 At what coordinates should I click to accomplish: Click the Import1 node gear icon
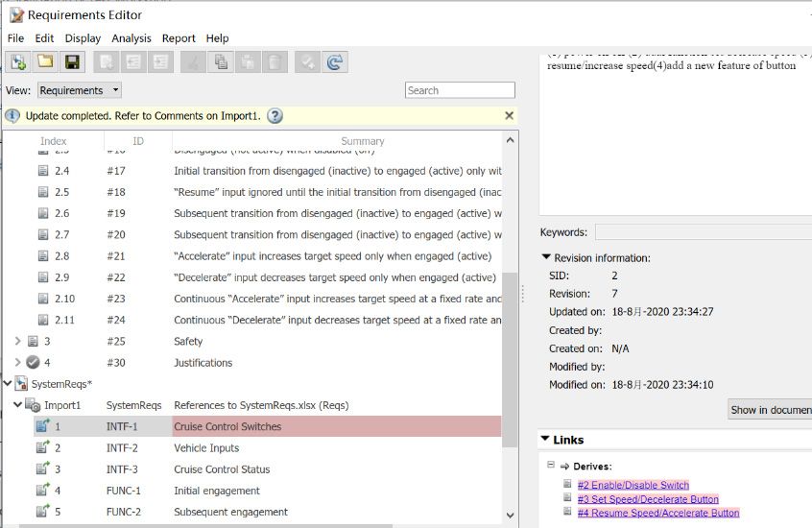[x=32, y=405]
